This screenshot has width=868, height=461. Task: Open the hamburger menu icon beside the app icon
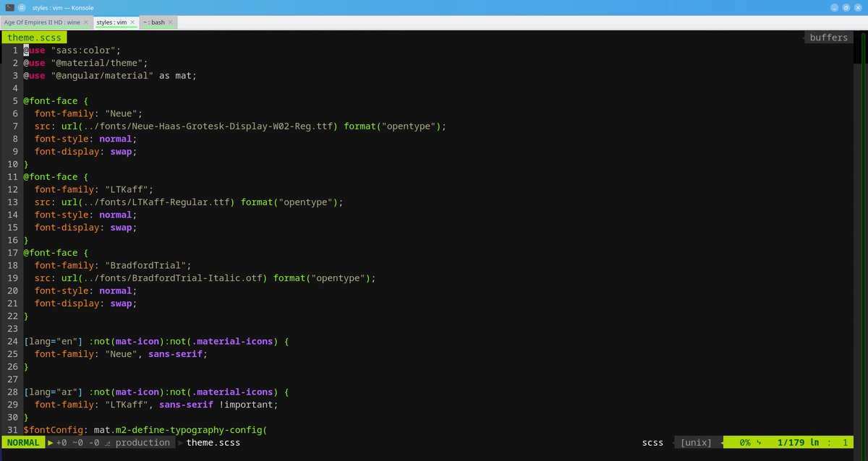pos(22,8)
